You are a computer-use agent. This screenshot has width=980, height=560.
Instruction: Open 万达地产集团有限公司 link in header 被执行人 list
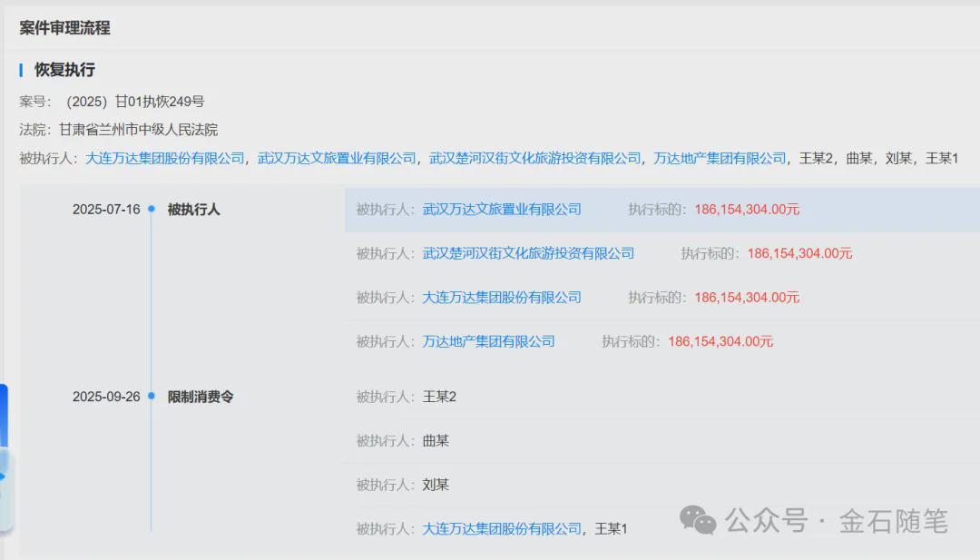(x=720, y=158)
